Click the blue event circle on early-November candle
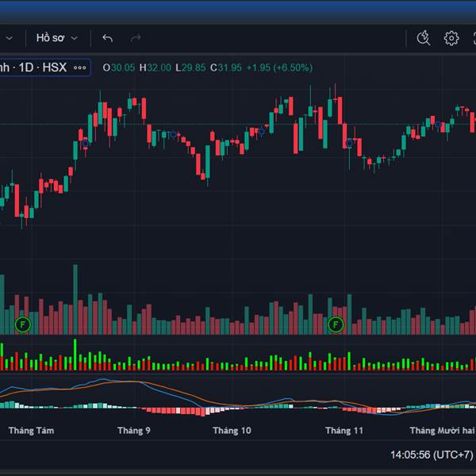 pos(348,144)
